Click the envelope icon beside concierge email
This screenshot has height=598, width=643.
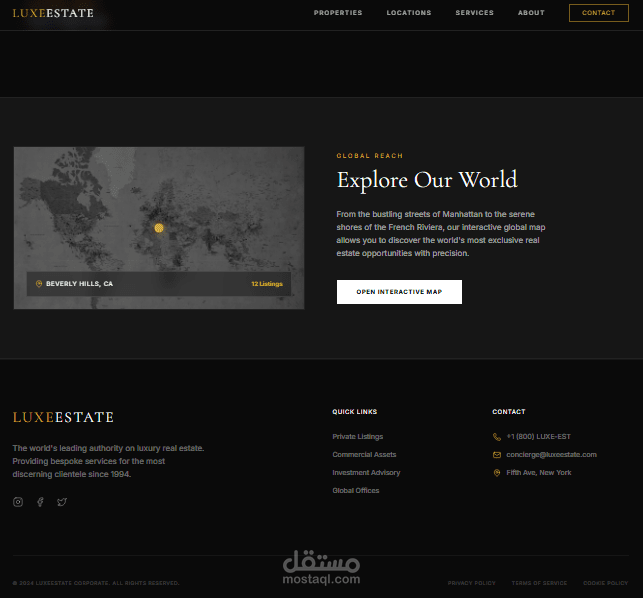[x=497, y=455]
